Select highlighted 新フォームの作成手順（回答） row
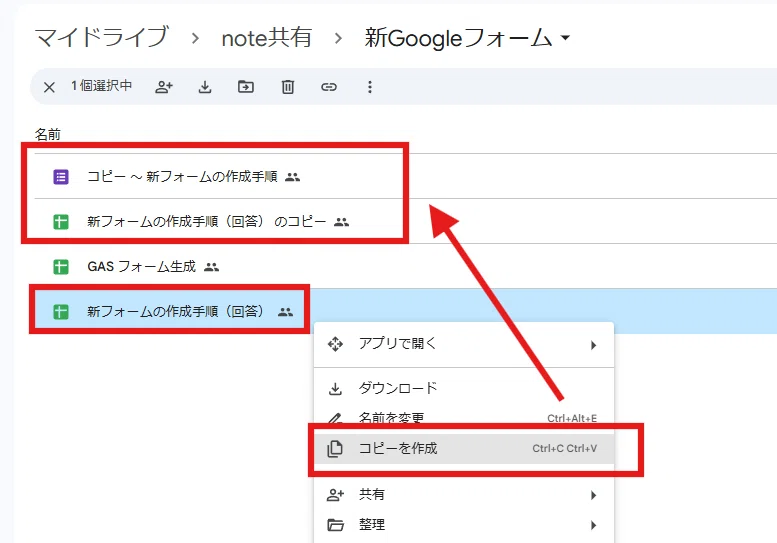 405,312
